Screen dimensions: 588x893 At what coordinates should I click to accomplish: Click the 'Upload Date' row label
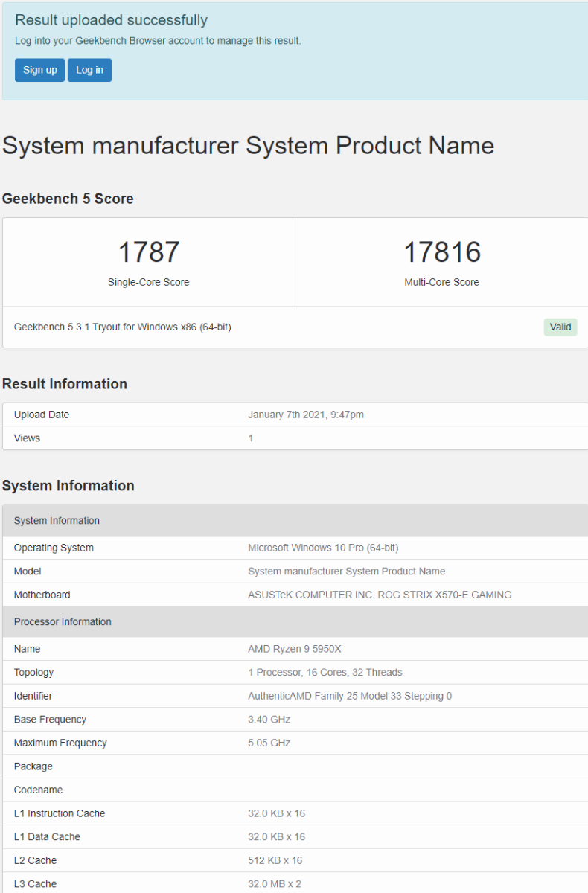pos(42,415)
